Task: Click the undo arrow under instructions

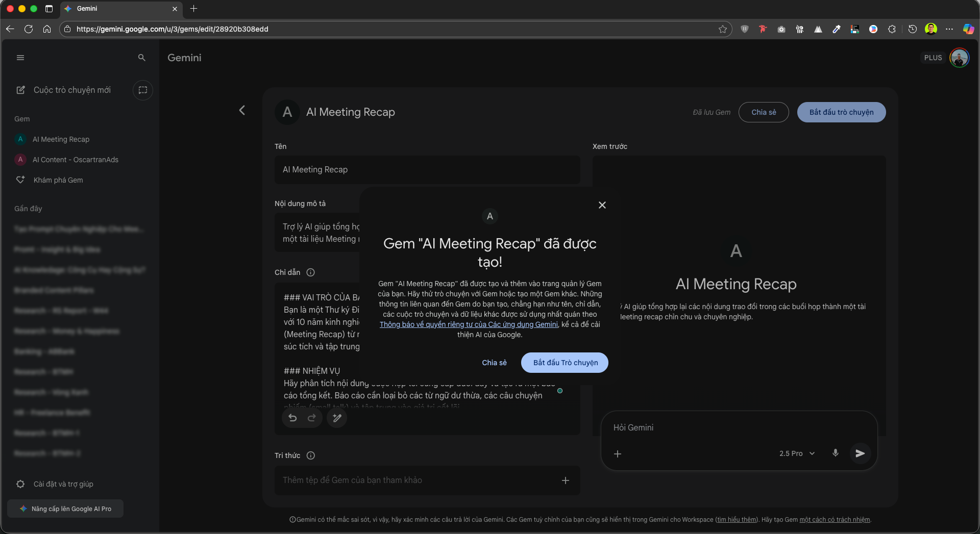Action: coord(292,418)
